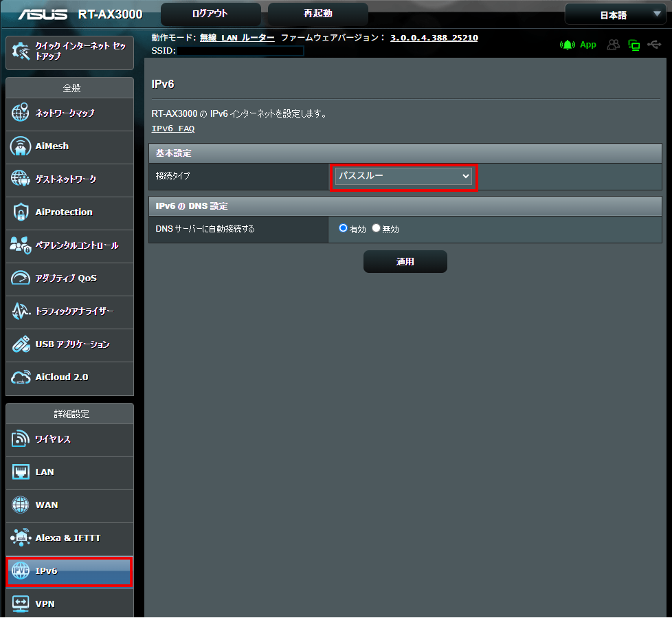Click the IPv6 page title
This screenshot has height=618, width=672.
click(163, 84)
